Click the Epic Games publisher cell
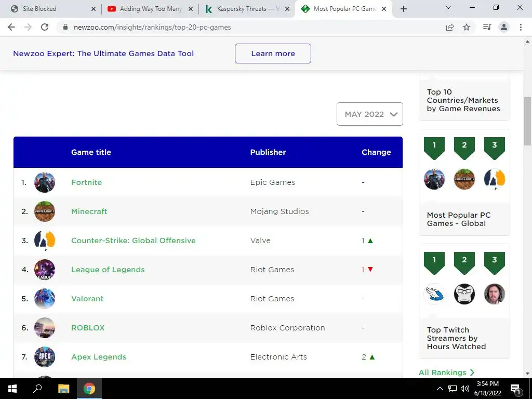Viewport: 532px width, 399px height. coord(272,182)
